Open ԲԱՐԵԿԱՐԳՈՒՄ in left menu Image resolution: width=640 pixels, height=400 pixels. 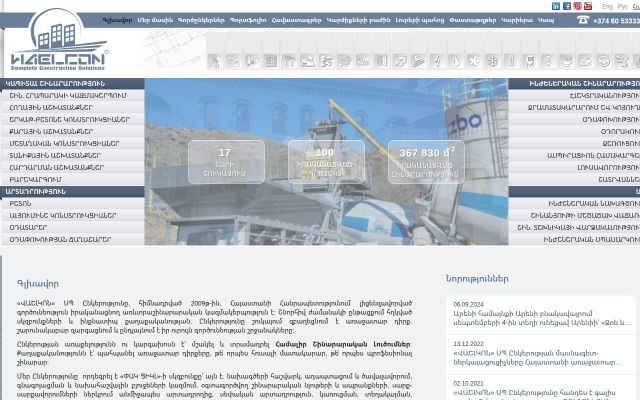(x=72, y=180)
